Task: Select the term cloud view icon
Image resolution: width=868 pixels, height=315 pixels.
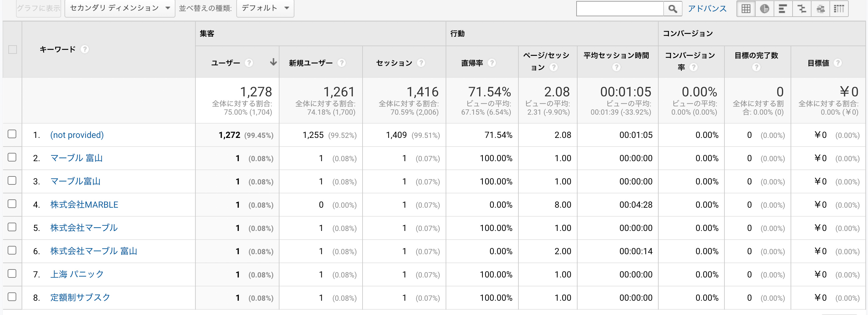Action: (x=820, y=9)
